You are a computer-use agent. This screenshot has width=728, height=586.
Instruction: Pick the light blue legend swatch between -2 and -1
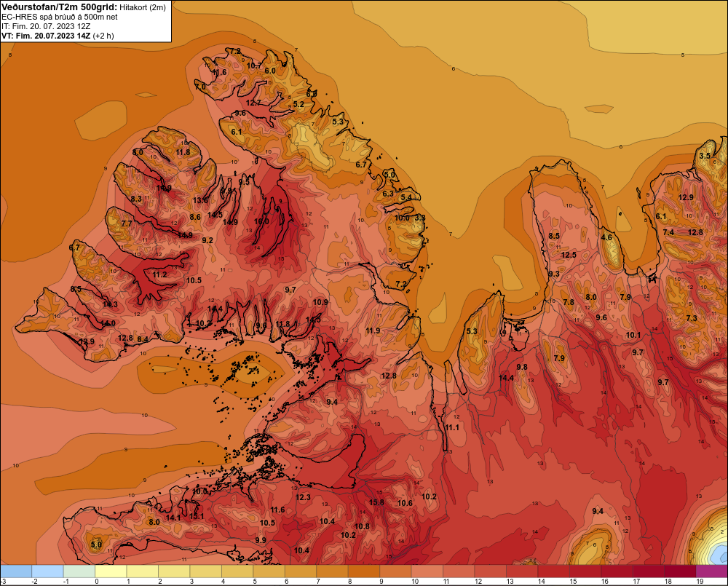click(48, 571)
